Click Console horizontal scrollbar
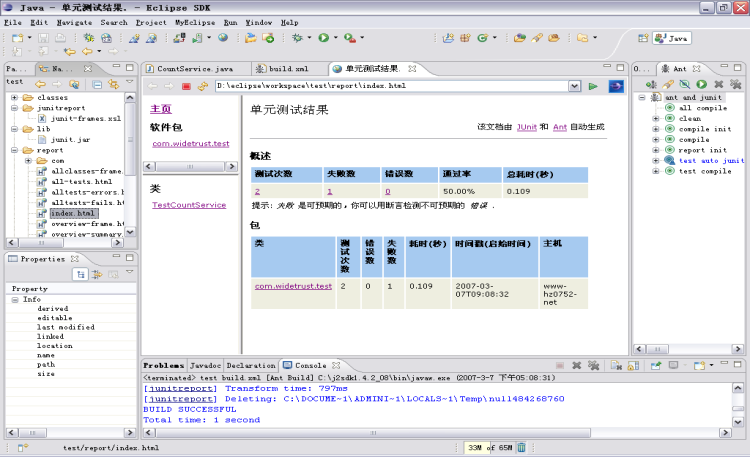Image resolution: width=750 pixels, height=457 pixels. (373, 433)
